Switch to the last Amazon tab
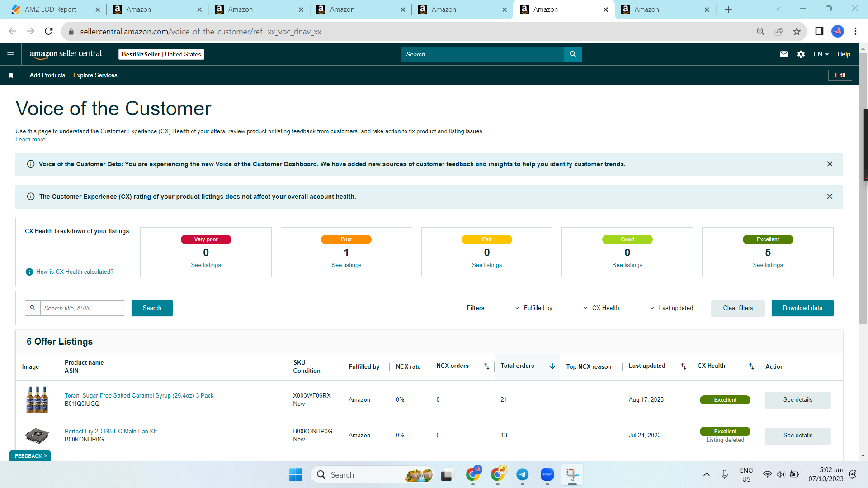 click(665, 9)
